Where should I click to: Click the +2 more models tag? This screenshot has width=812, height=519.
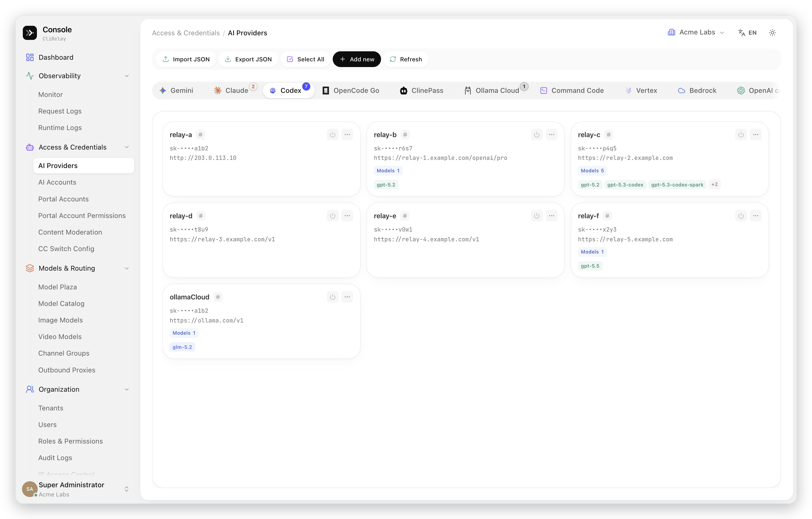point(714,185)
